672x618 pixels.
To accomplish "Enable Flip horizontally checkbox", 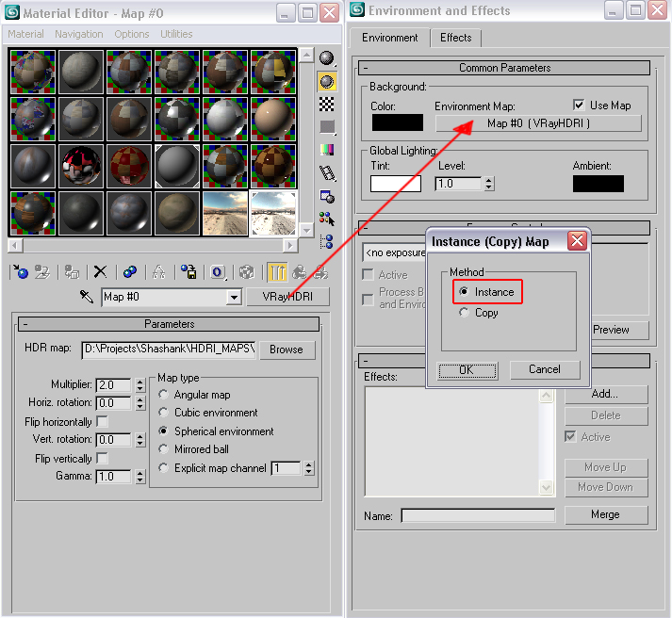I will coord(102,422).
